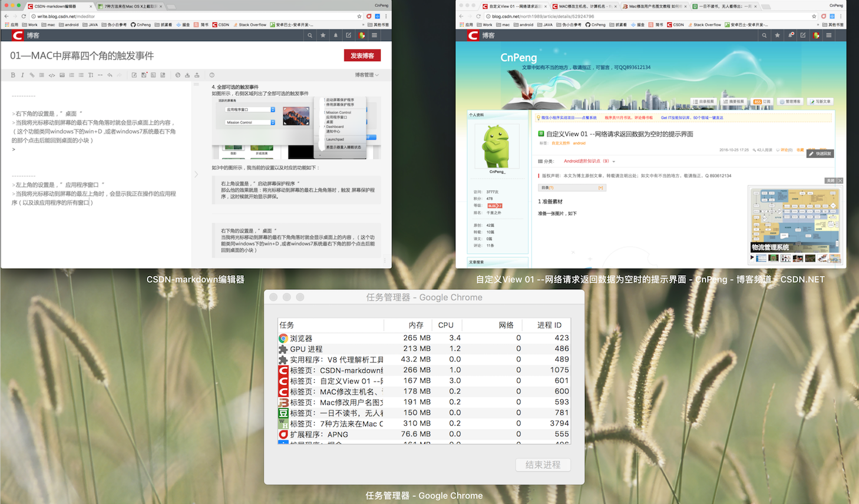Insert an image using the editor picture icon
This screenshot has width=859, height=504.
point(62,75)
